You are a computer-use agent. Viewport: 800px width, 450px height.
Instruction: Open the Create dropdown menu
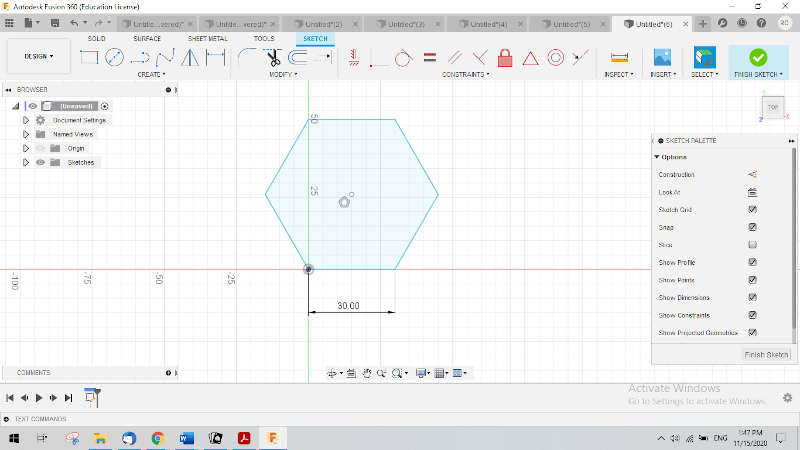point(151,74)
